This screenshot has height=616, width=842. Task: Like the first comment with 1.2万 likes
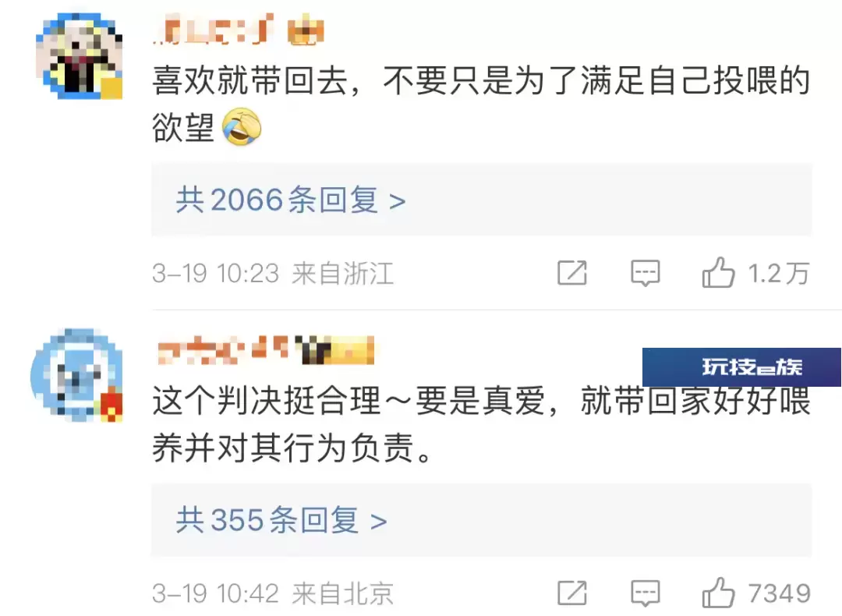click(x=718, y=273)
